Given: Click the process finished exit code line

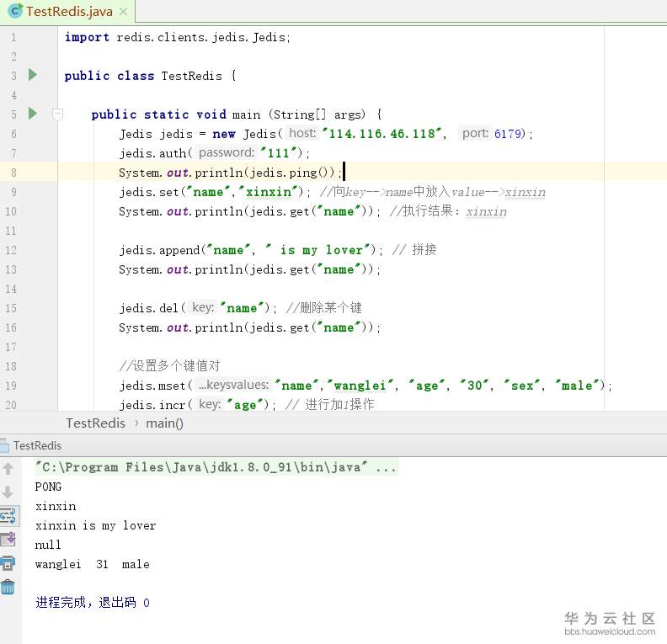Looking at the screenshot, I should click(93, 603).
